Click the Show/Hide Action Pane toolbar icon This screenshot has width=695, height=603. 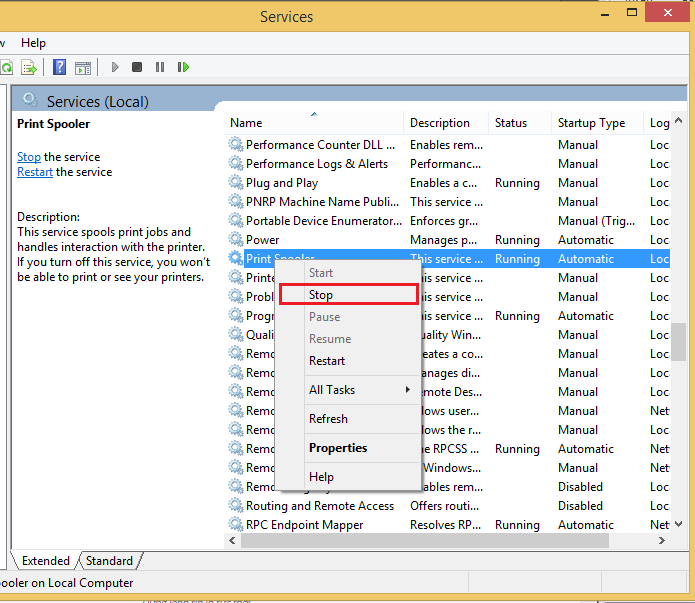(x=83, y=68)
